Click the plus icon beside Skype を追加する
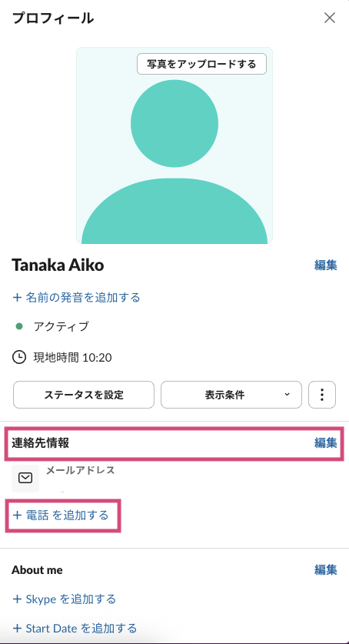Screen dimensions: 349x644 pyautogui.click(x=17, y=599)
